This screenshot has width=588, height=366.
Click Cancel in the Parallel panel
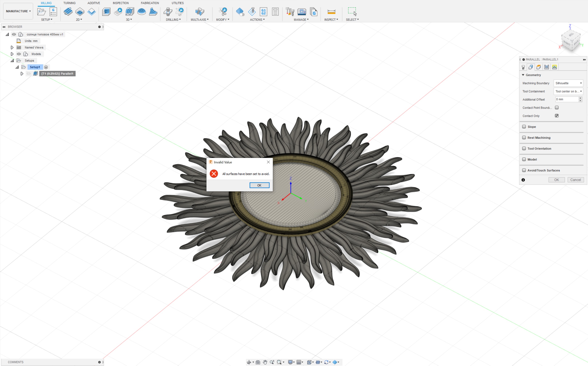tap(575, 180)
